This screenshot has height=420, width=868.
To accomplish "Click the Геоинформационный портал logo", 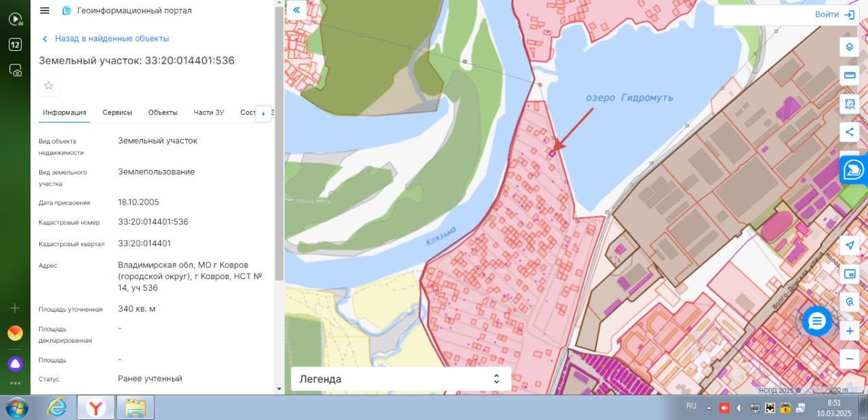I will (127, 10).
